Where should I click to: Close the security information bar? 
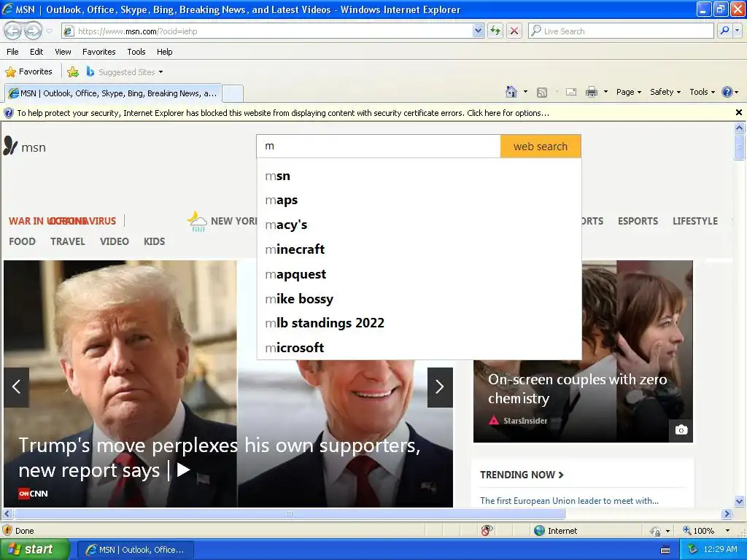739,112
